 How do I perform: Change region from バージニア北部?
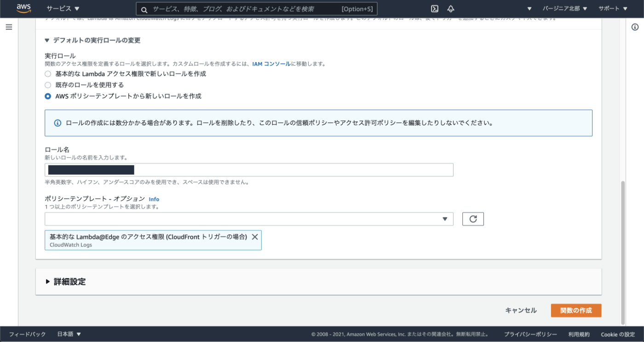[565, 9]
